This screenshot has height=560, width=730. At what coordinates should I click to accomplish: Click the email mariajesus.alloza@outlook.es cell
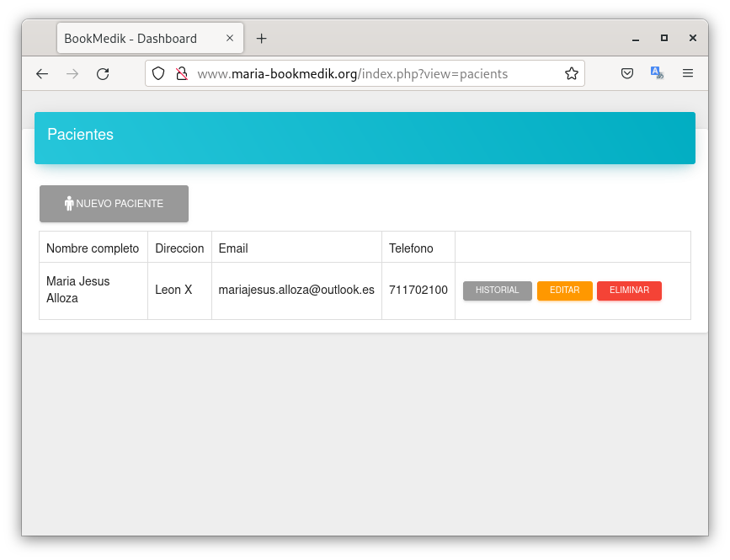coord(296,291)
